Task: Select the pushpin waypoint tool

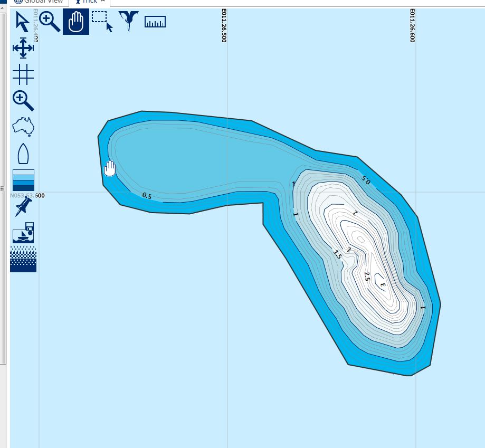Action: (23, 206)
